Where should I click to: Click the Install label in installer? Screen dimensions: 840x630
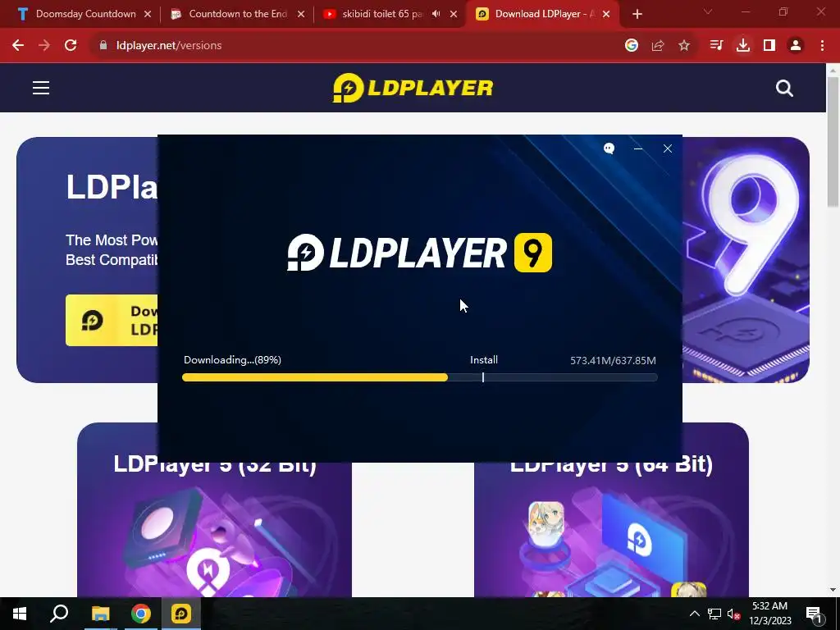(x=484, y=360)
